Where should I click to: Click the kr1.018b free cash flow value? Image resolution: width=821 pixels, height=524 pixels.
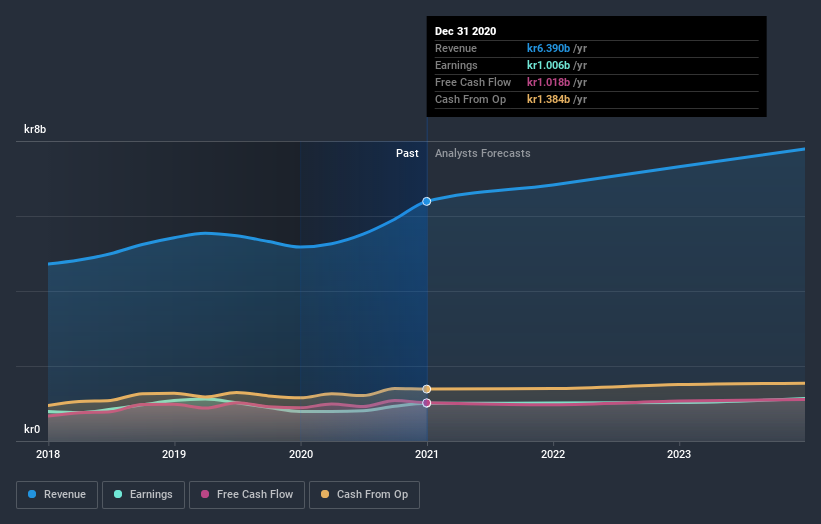pyautogui.click(x=548, y=82)
